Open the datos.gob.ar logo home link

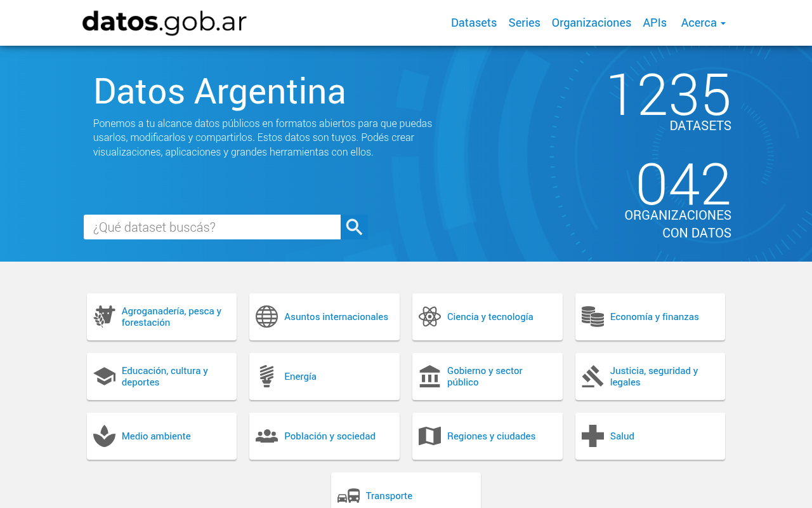(x=164, y=23)
